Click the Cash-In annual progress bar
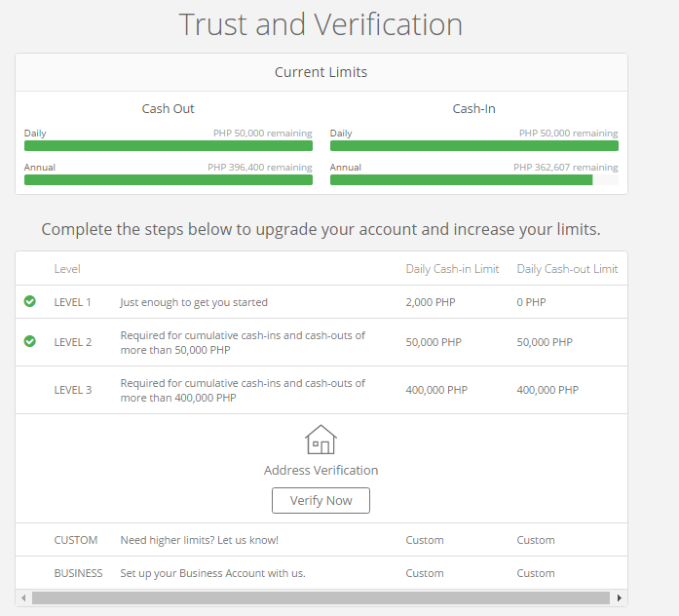The width and height of the screenshot is (679, 616). [462, 180]
